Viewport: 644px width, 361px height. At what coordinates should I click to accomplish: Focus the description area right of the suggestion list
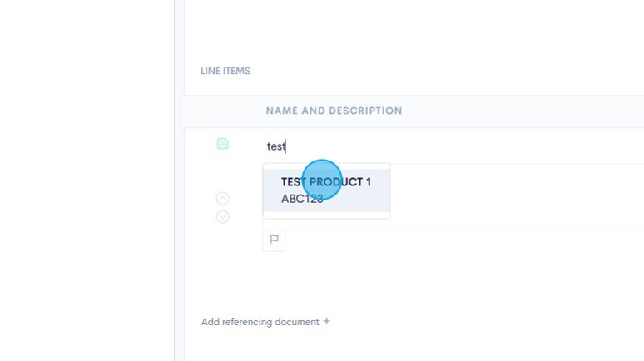[x=516, y=196]
